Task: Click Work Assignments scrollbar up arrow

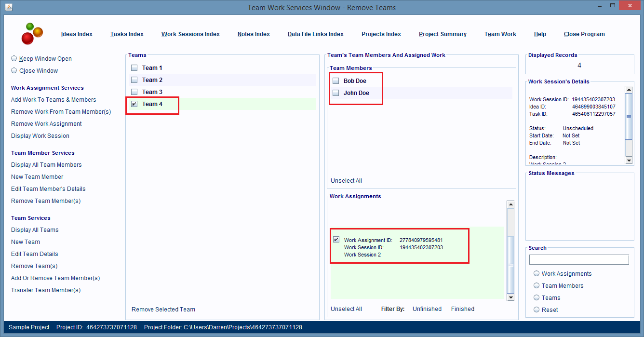Action: pos(510,204)
